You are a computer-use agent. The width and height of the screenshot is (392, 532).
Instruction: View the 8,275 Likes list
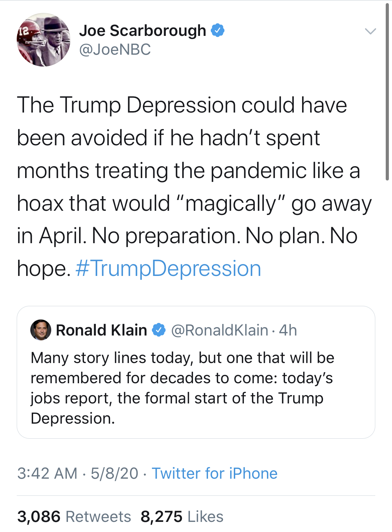pyautogui.click(x=182, y=517)
